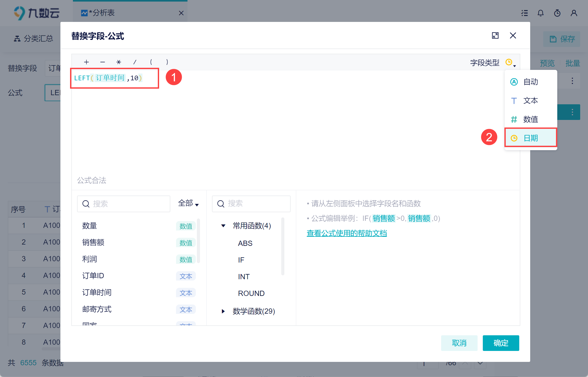Open the user profile icon
The image size is (588, 377).
(x=574, y=13)
